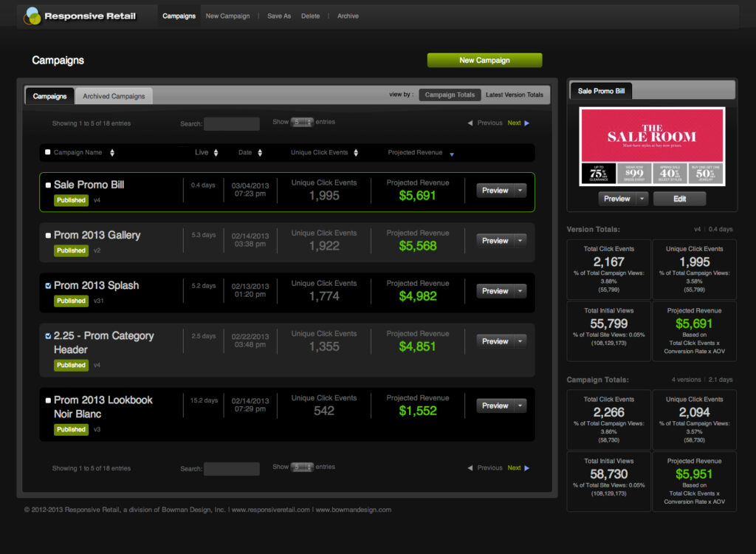Toggle select-all checkbox in table header
Screen dimensions: 756x554
click(48, 152)
